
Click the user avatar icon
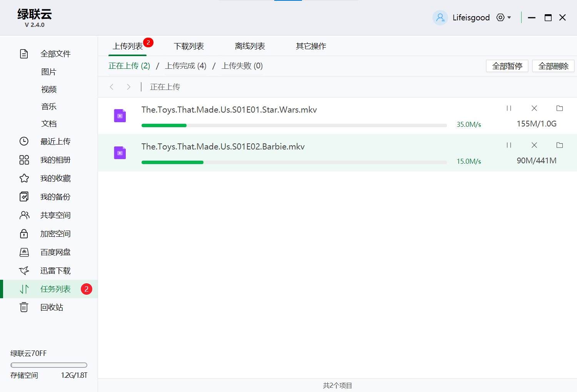(x=440, y=18)
